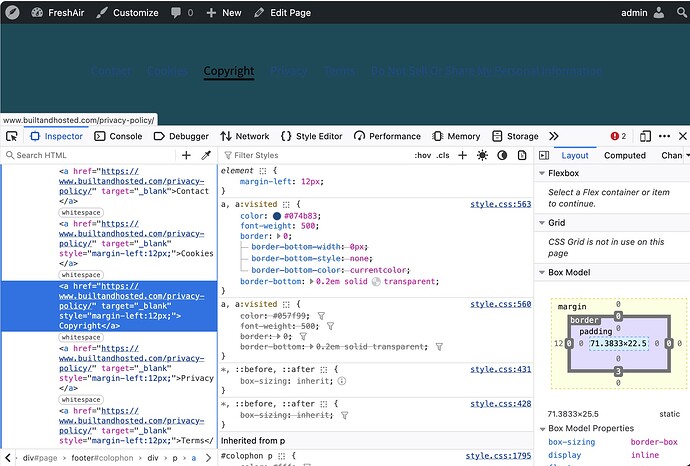The width and height of the screenshot is (690, 466).
Task: Open the style.css:428 source link
Action: (x=500, y=404)
